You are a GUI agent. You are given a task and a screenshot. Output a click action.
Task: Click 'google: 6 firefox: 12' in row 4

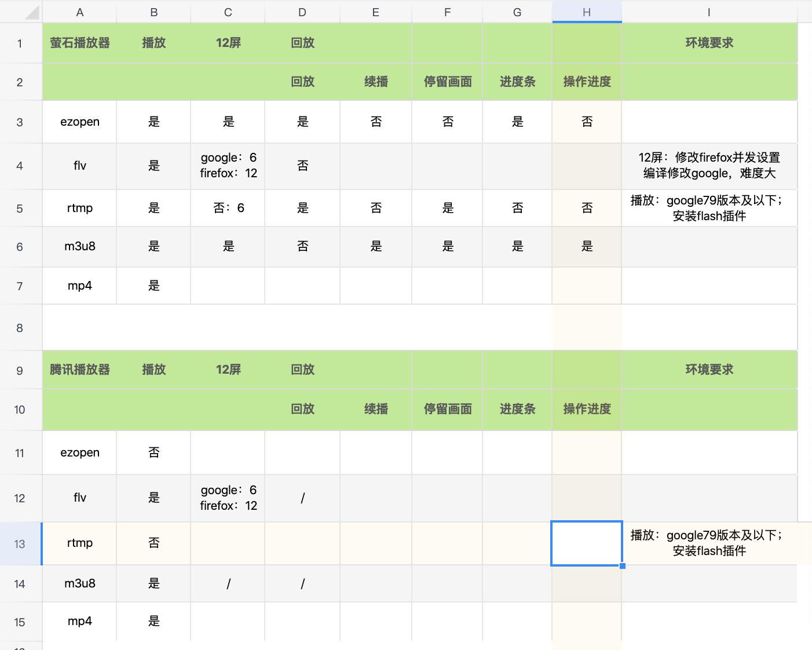[x=228, y=166]
